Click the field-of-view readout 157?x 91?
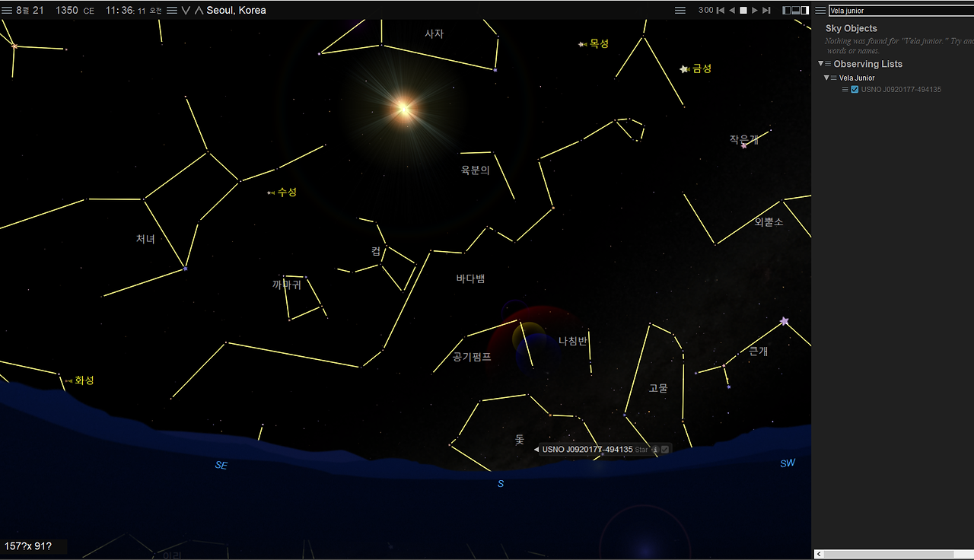974x560 pixels. tap(28, 546)
